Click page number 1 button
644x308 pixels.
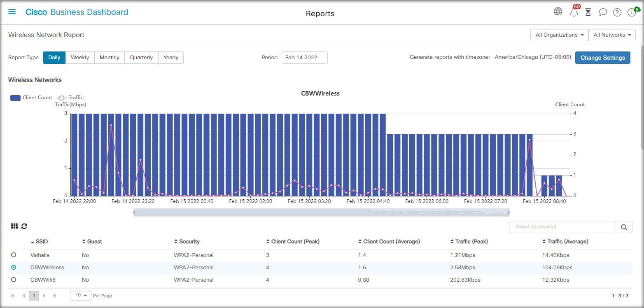[34, 296]
